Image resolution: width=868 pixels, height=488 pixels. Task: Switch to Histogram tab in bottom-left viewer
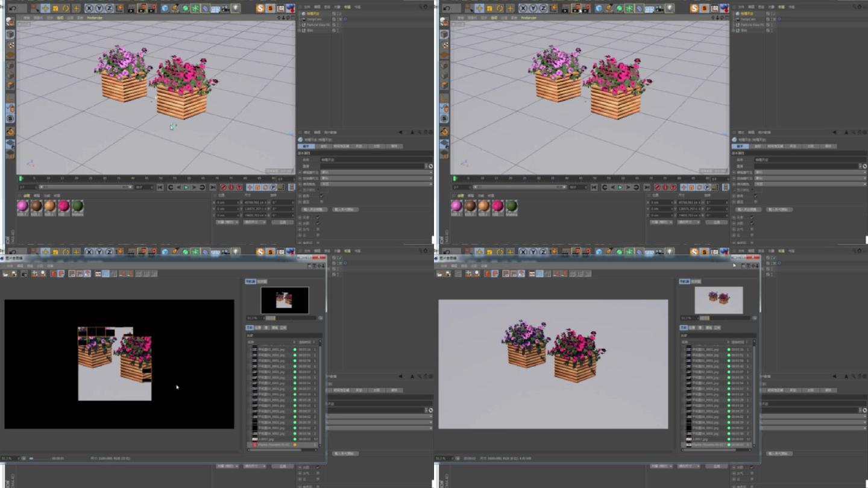point(262,281)
